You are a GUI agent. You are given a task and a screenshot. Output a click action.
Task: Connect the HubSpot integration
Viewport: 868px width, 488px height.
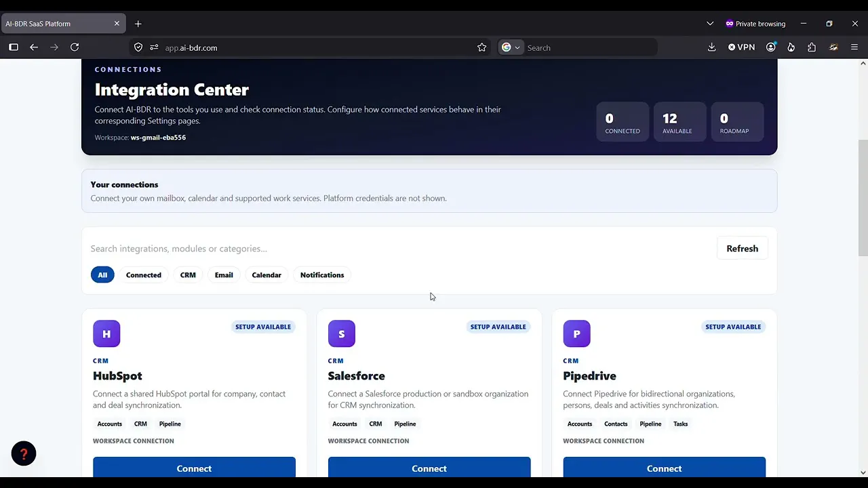click(x=194, y=468)
